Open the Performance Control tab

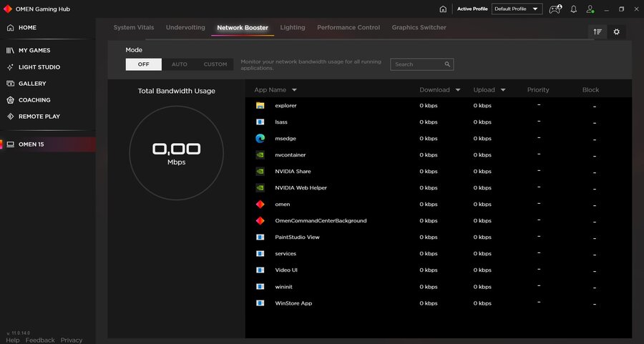pyautogui.click(x=348, y=28)
